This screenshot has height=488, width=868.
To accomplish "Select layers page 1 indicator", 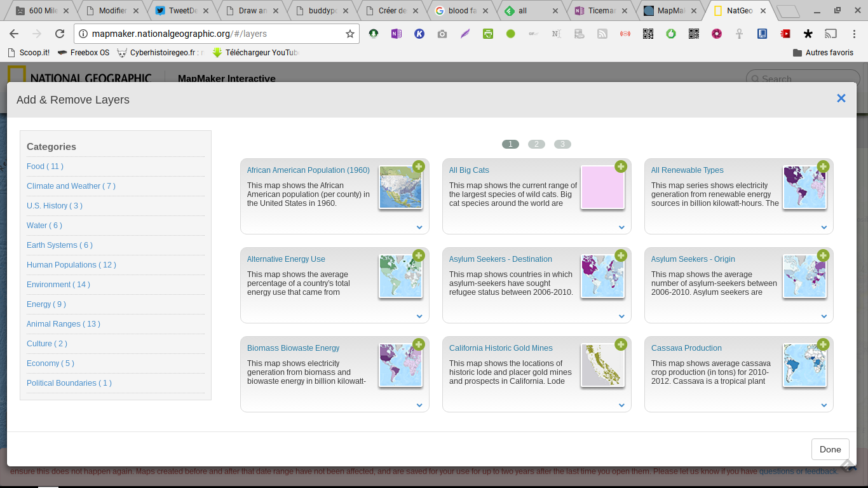I will (510, 144).
